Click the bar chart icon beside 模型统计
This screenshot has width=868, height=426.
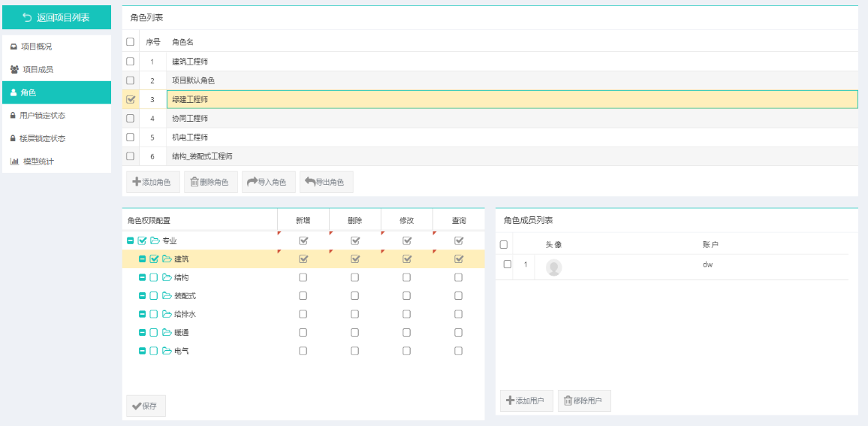point(14,162)
